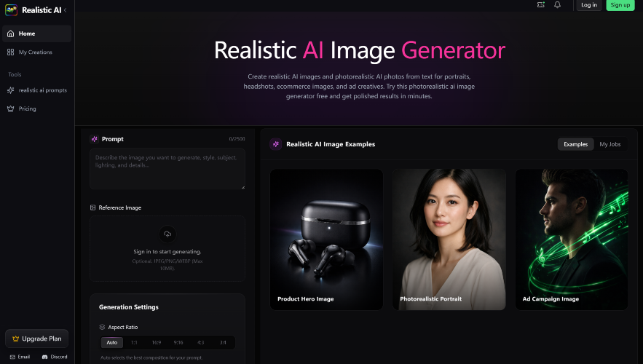This screenshot has width=643, height=364.
Task: Switch to the My Jobs tab
Action: tap(610, 144)
